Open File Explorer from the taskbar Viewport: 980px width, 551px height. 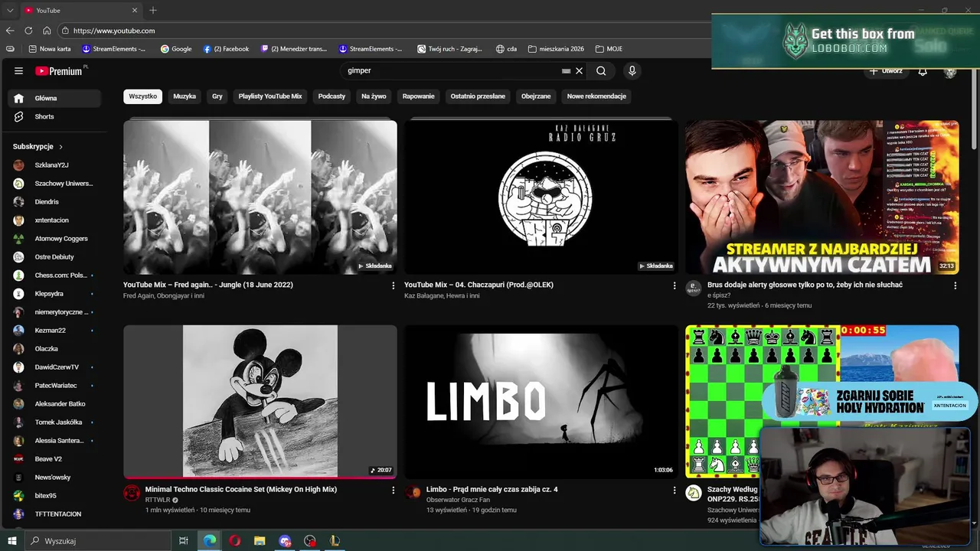coord(260,541)
